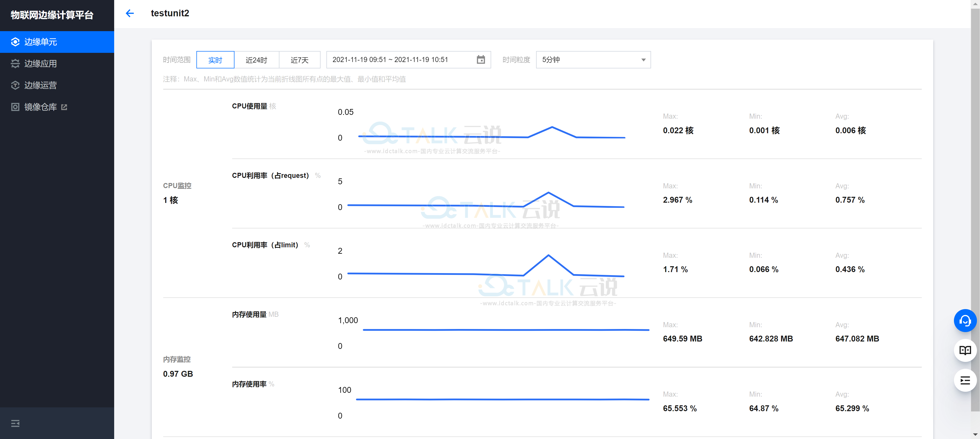Open 边缘应用 menu item
The height and width of the screenshot is (439, 980).
point(57,64)
